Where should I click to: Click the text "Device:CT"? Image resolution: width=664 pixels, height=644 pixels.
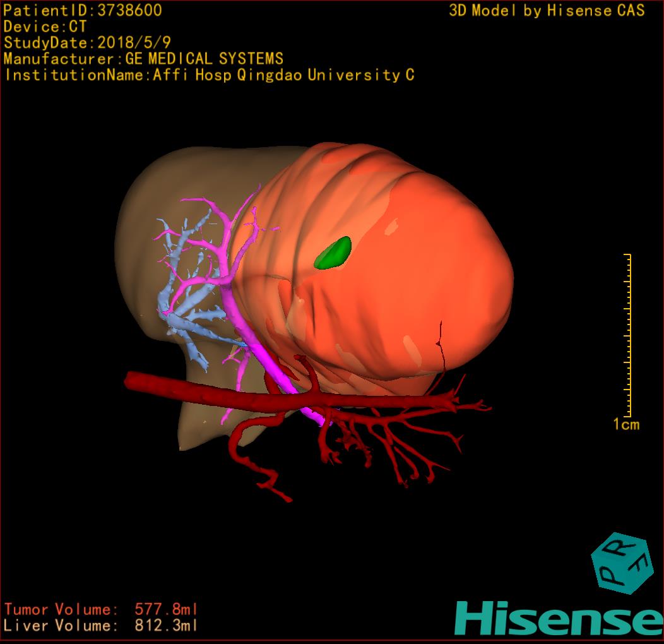(45, 27)
